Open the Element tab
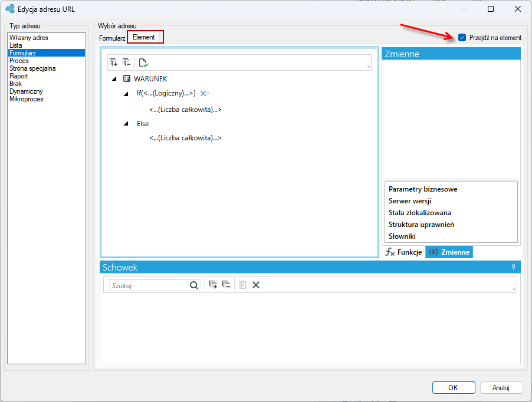The image size is (532, 402). (144, 37)
